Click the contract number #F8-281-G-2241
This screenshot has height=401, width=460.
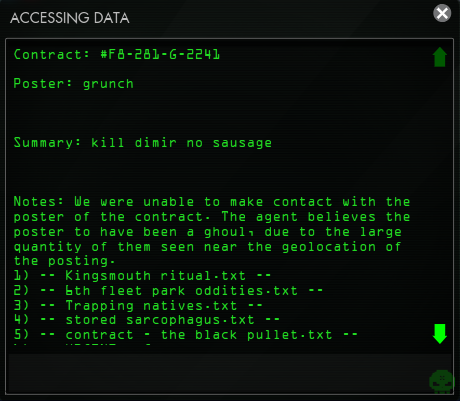[160, 55]
